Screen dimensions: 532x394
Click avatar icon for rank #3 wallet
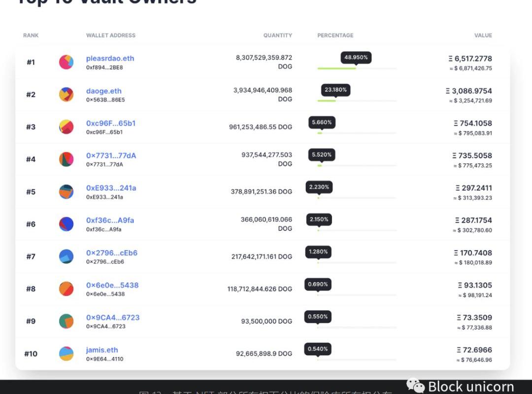66,127
